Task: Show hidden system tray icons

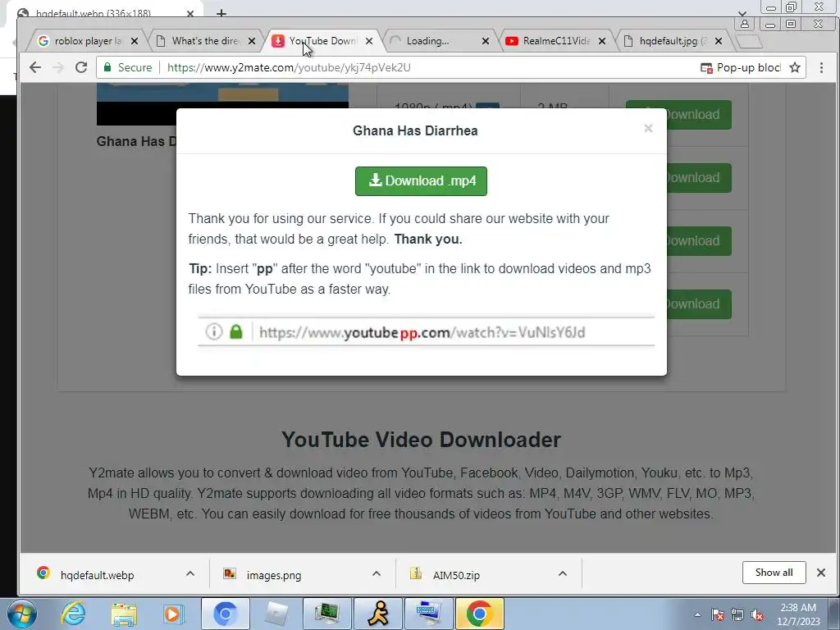Action: tap(697, 614)
